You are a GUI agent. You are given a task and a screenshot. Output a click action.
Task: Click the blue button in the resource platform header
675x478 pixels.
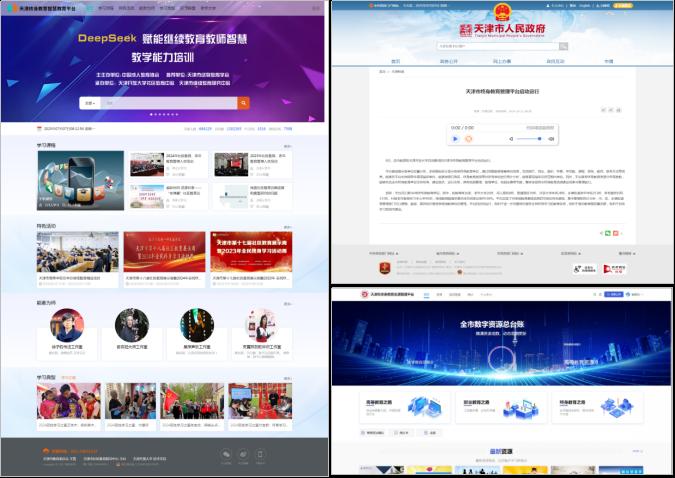pyautogui.click(x=613, y=294)
